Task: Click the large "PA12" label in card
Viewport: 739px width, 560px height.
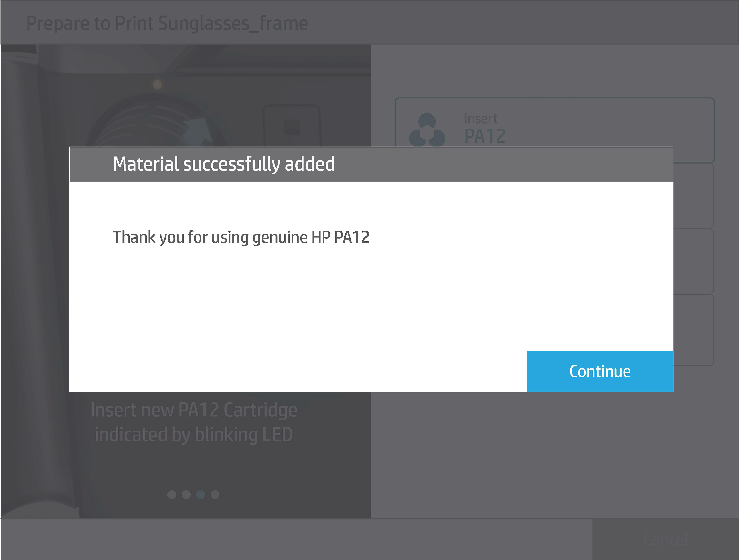Action: (485, 136)
